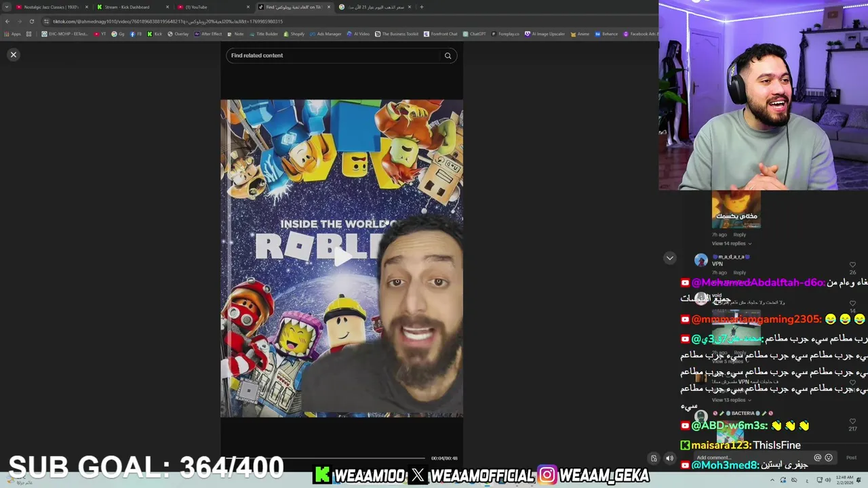This screenshot has width=868, height=488.
Task: Go to next video with down chevron
Action: 669,258
